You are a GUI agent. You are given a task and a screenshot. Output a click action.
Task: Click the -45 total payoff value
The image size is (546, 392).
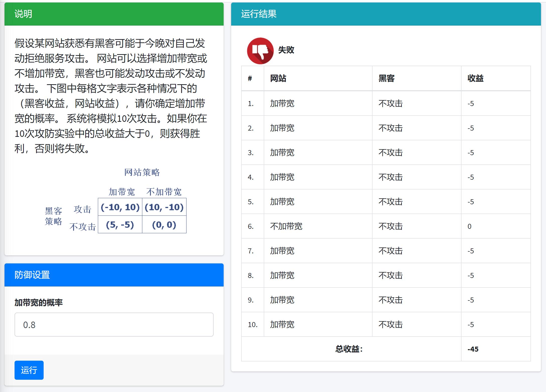click(473, 349)
